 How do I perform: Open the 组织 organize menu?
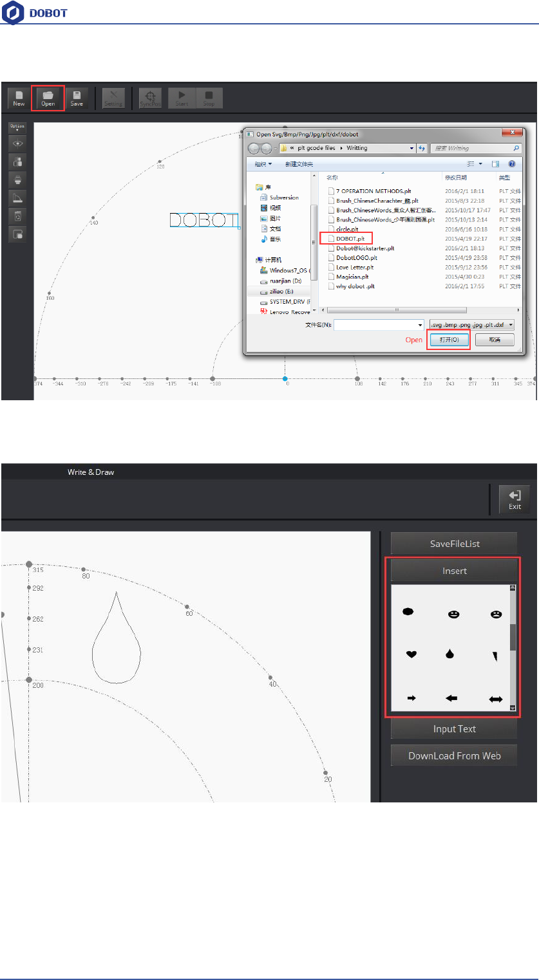[x=263, y=165]
